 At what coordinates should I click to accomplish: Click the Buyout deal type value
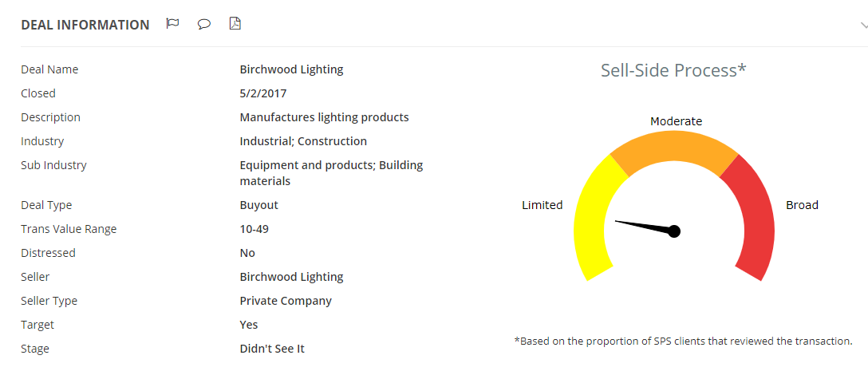[259, 206]
